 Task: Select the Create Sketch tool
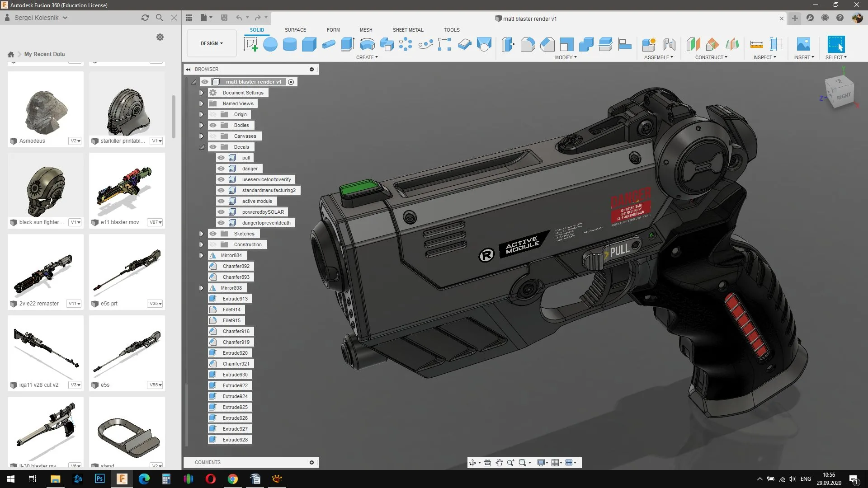point(250,44)
